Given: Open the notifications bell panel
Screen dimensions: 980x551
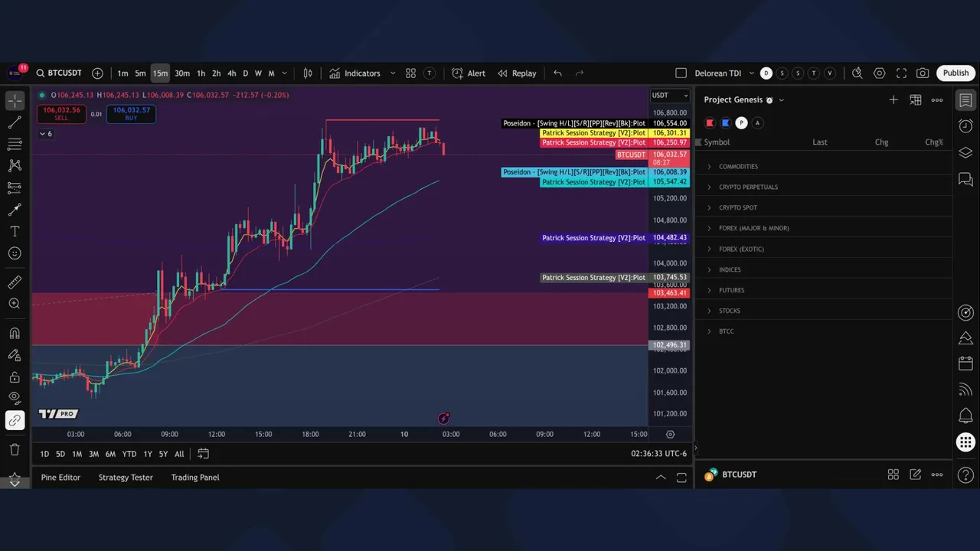Looking at the screenshot, I should coord(965,416).
